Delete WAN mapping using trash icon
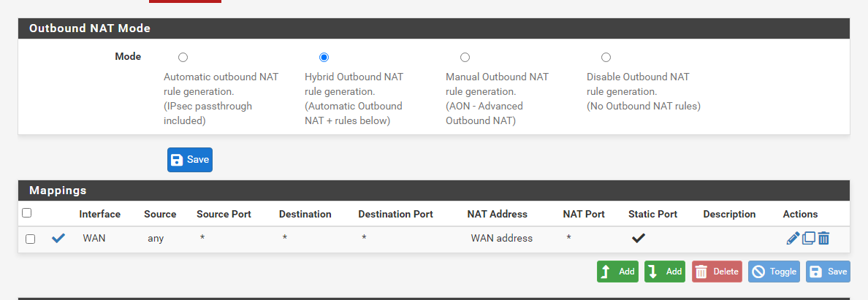 click(823, 238)
